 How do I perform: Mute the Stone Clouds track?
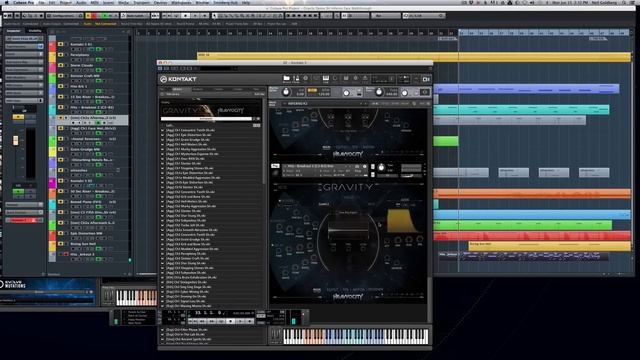coord(61,65)
